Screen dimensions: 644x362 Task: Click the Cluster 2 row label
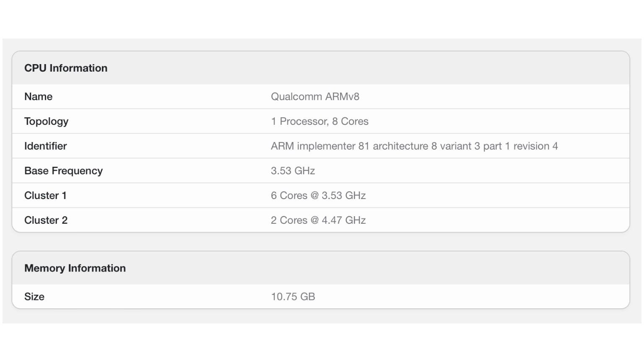pyautogui.click(x=46, y=220)
